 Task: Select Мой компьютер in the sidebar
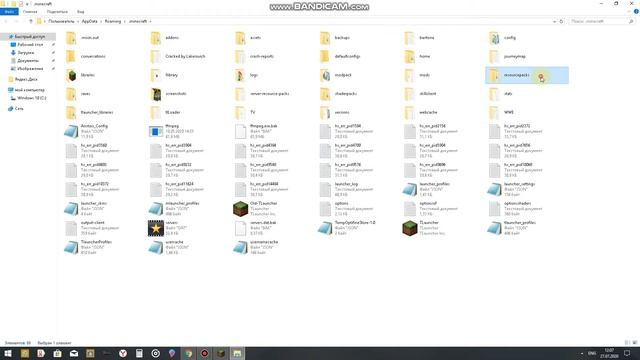click(27, 90)
